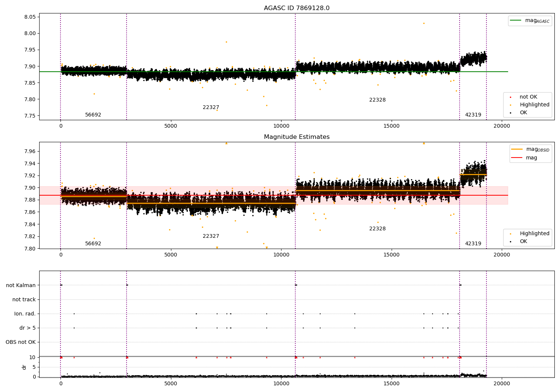The height and width of the screenshot is (392, 560).
Task: Select 'Highlighted' legend entry in top plot
Action: tap(535, 105)
